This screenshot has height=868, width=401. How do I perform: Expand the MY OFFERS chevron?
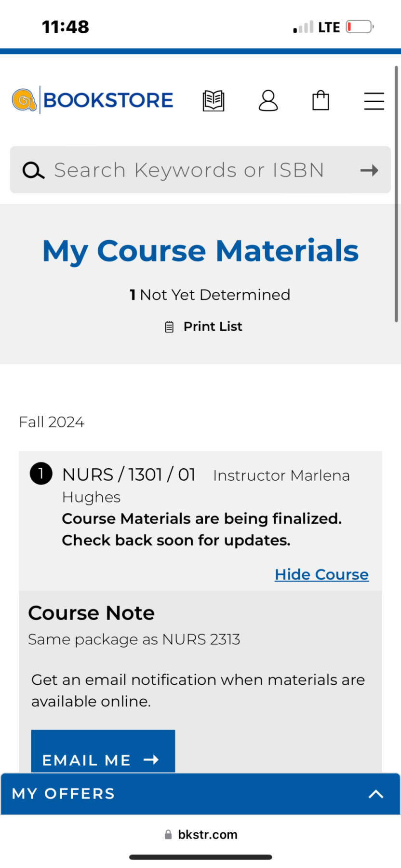(x=376, y=794)
